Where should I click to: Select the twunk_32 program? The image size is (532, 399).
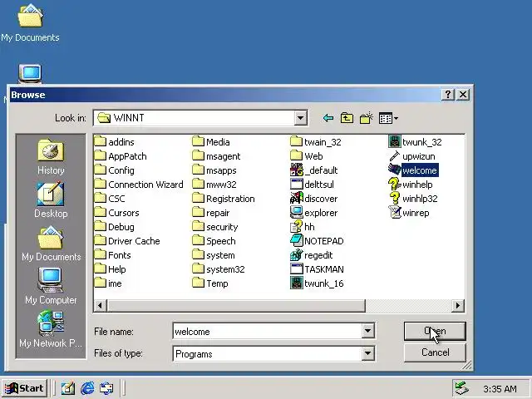[416, 142]
